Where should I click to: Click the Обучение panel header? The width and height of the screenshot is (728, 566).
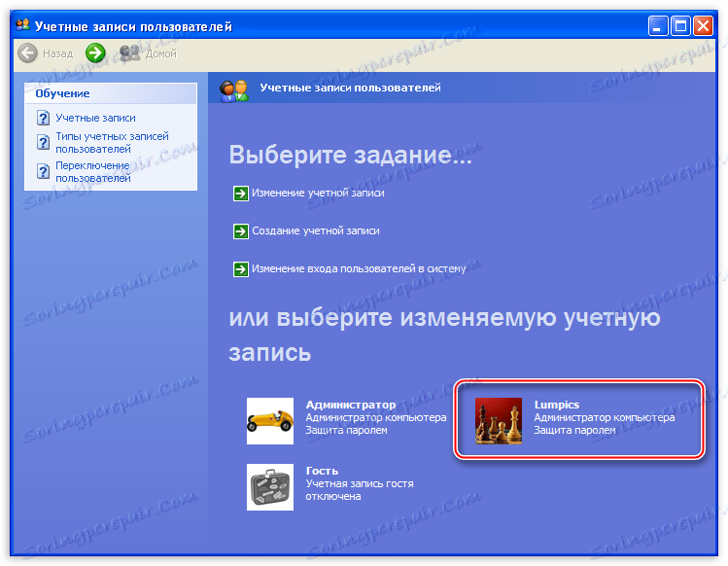click(111, 93)
